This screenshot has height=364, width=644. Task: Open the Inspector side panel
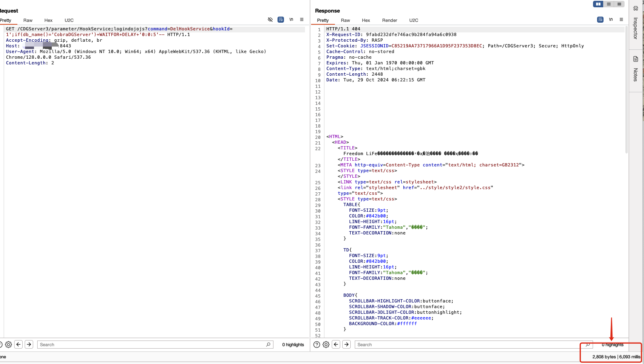636,23
